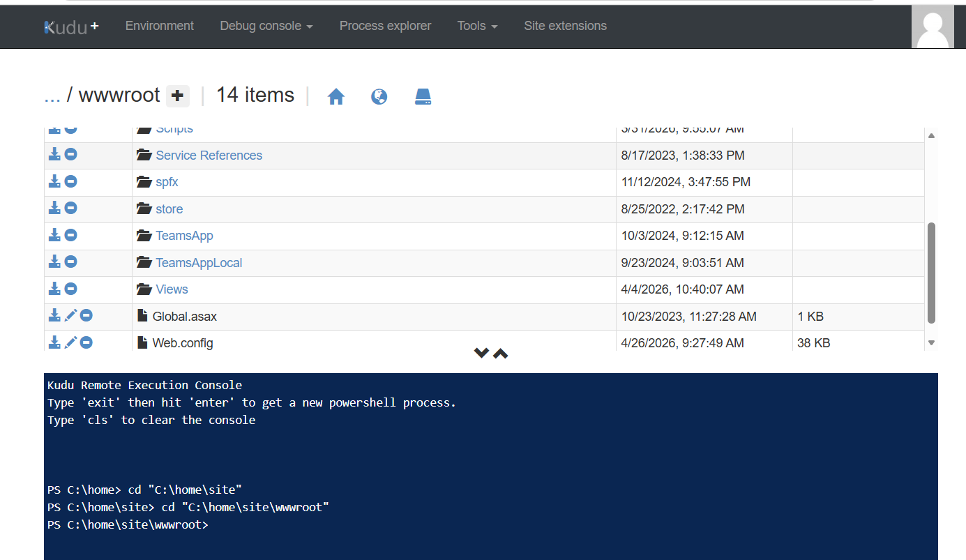Click the Web.config size 38 KB
This screenshot has width=966, height=560.
814,343
